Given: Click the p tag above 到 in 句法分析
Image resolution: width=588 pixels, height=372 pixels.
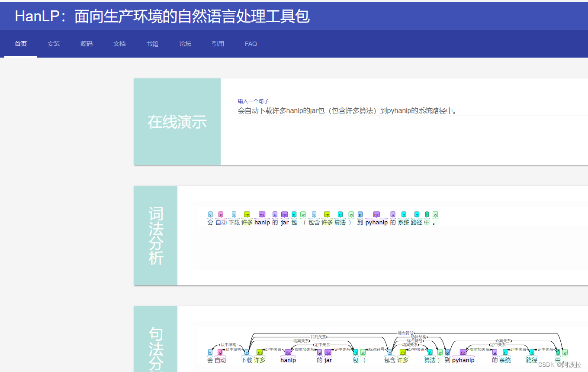Looking at the screenshot, I should pyautogui.click(x=447, y=352).
